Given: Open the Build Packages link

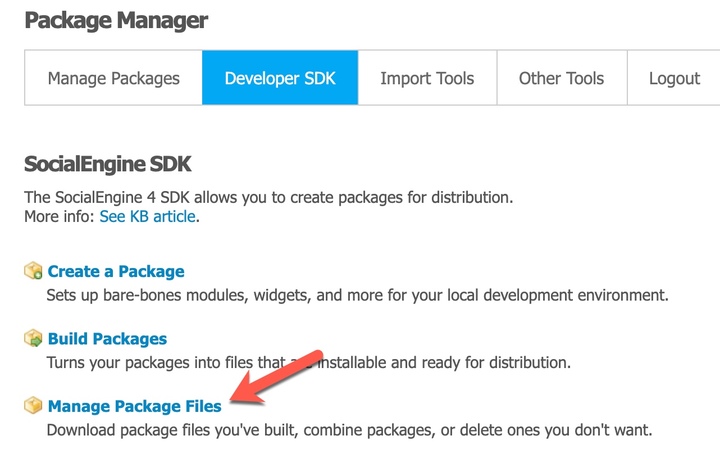Looking at the screenshot, I should (x=107, y=339).
